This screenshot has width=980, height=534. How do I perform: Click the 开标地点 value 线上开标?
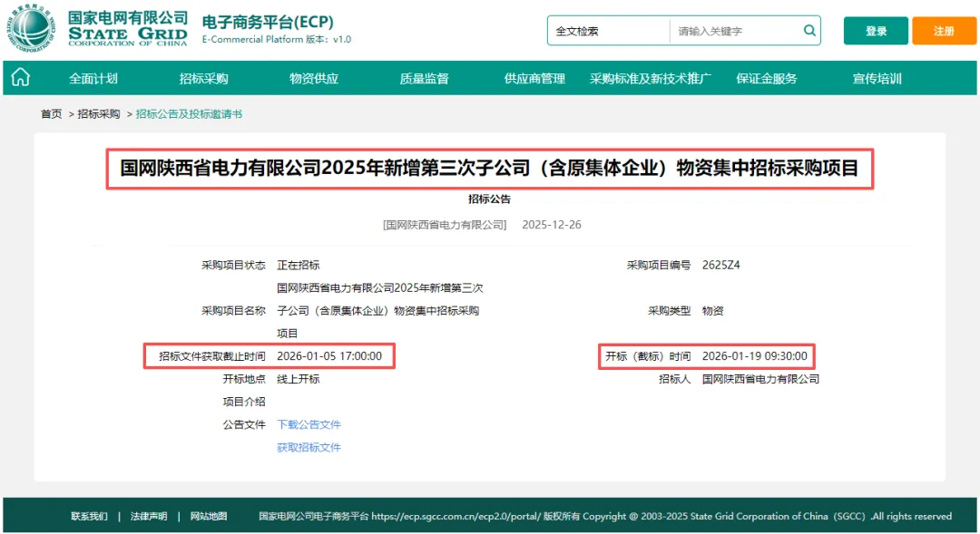click(x=299, y=379)
